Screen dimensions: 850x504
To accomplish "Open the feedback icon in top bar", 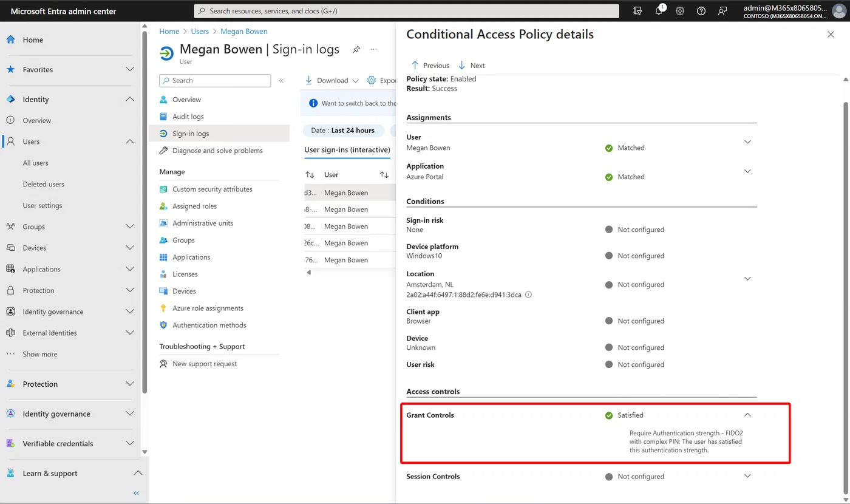I will click(722, 11).
